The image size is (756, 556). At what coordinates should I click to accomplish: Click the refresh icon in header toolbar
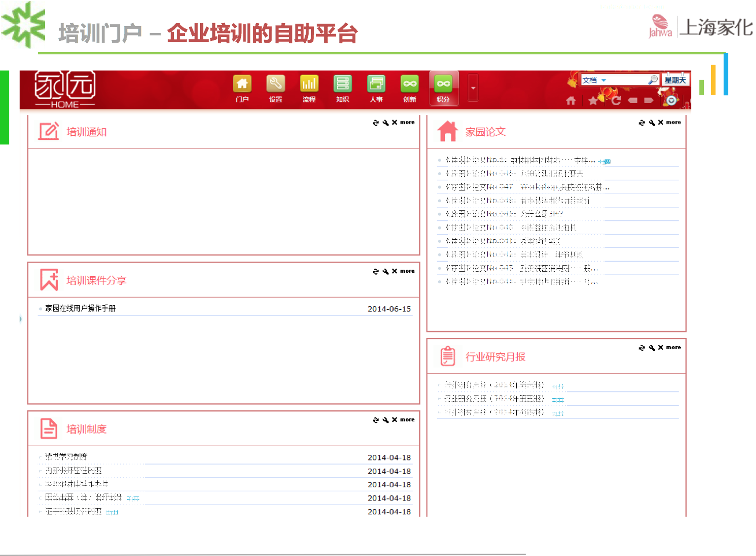click(x=616, y=101)
